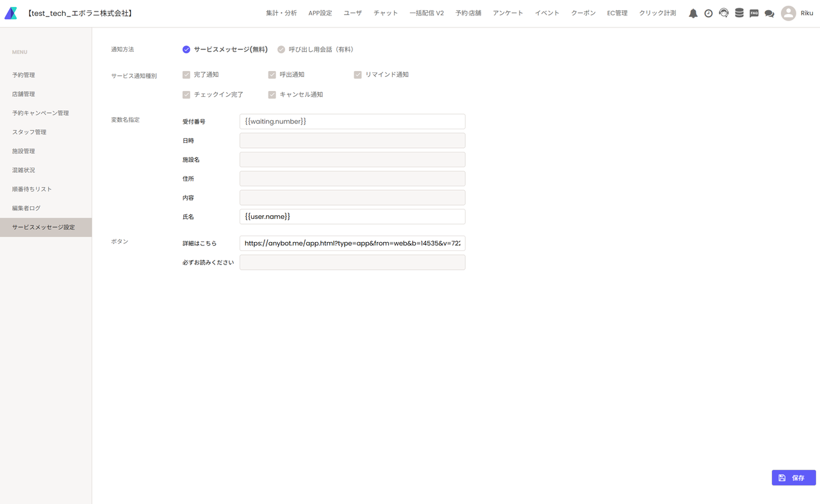Open 予約管理 in the sidebar menu

pos(24,76)
